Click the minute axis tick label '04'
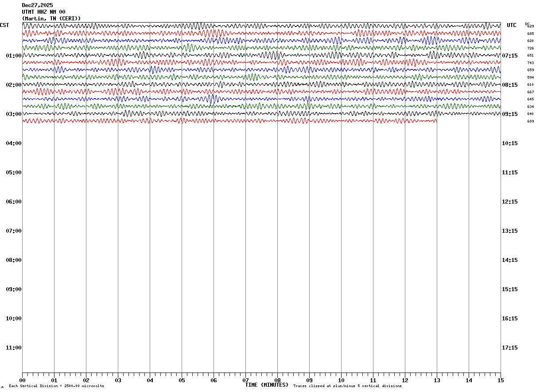536x392 pixels. (x=150, y=380)
